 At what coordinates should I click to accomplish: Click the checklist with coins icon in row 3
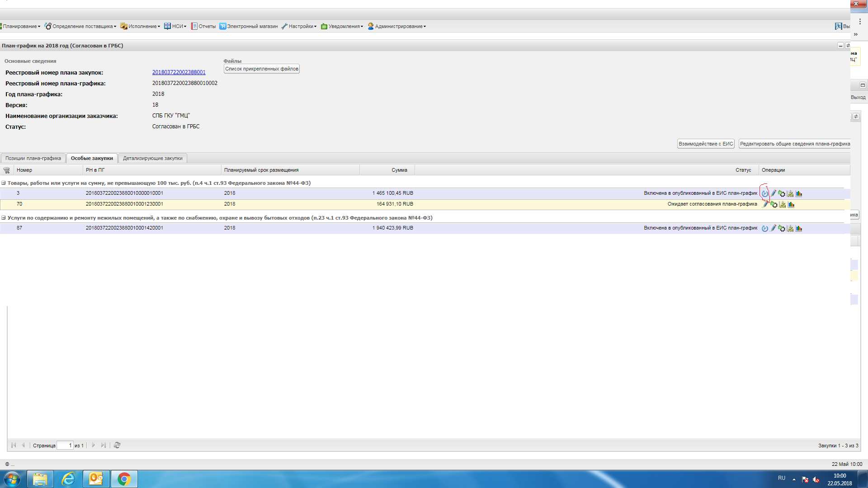790,193
